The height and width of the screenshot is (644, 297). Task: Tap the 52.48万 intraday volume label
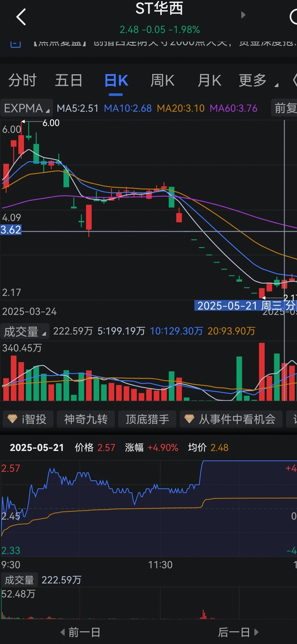click(x=18, y=594)
